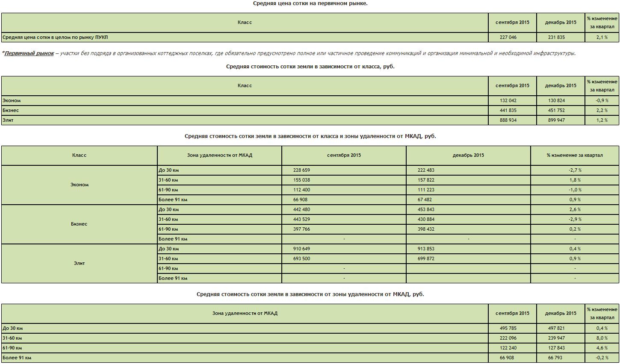Select the 2,1 % change cell
Image resolution: width=620 pixels, height=364 pixels.
[x=602, y=37]
